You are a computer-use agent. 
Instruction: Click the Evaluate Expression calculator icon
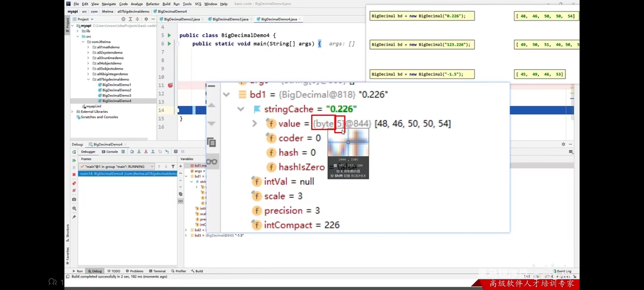coord(176,152)
